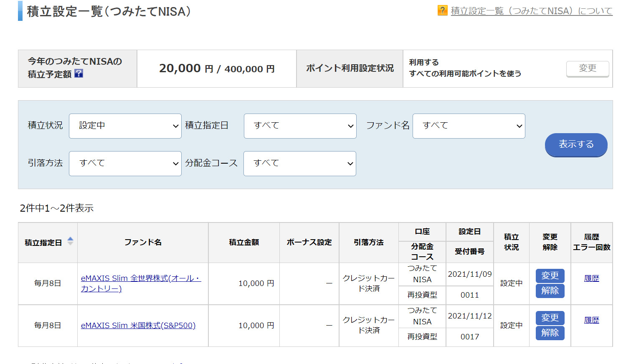Click the orange question mark help icon

pos(442,10)
